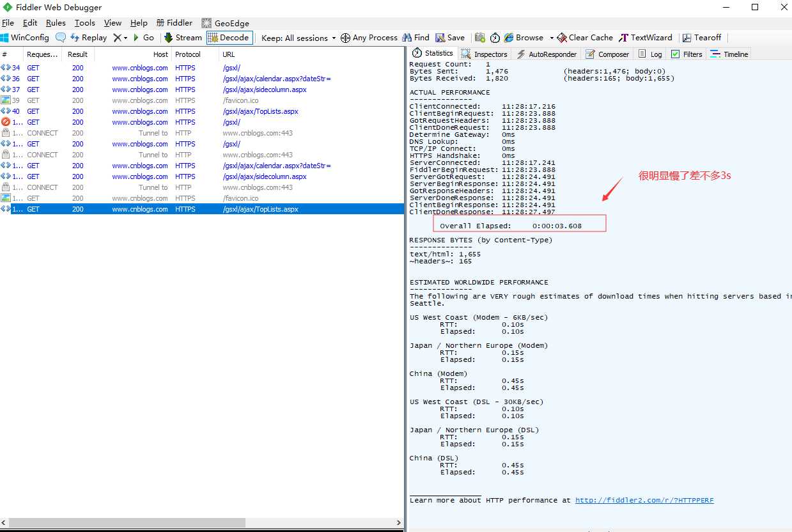Select session 34 with URL /gsxl/

(x=202, y=68)
